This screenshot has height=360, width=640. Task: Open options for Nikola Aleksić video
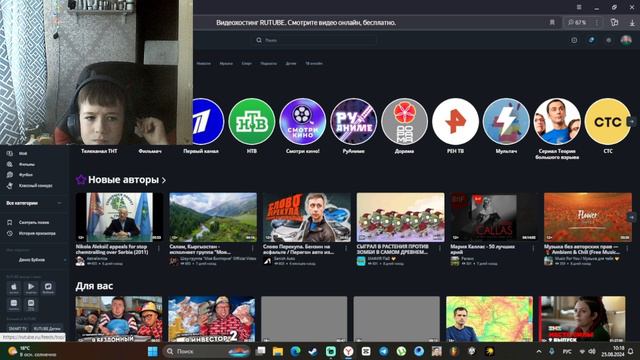pos(159,248)
